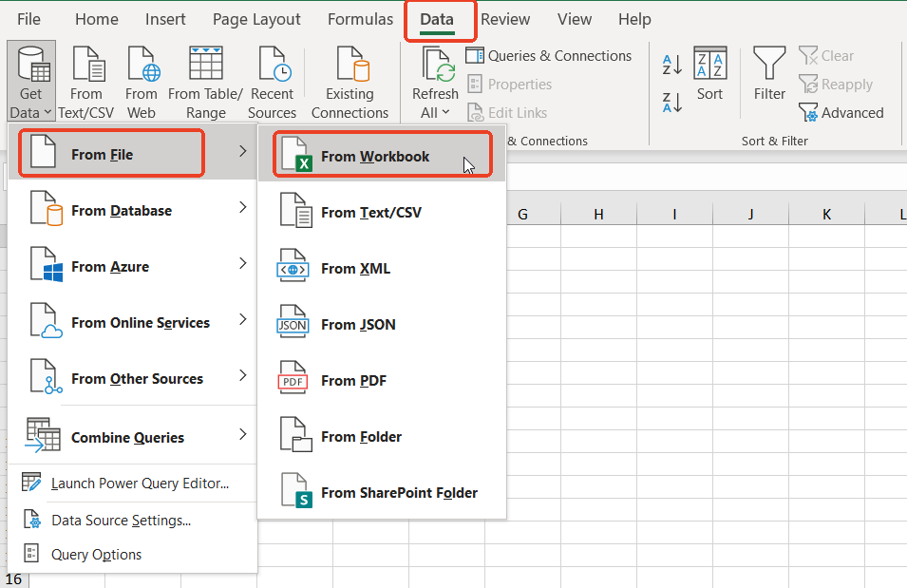Select From Workbook in submenu
Screen dimensions: 907x588
382,155
